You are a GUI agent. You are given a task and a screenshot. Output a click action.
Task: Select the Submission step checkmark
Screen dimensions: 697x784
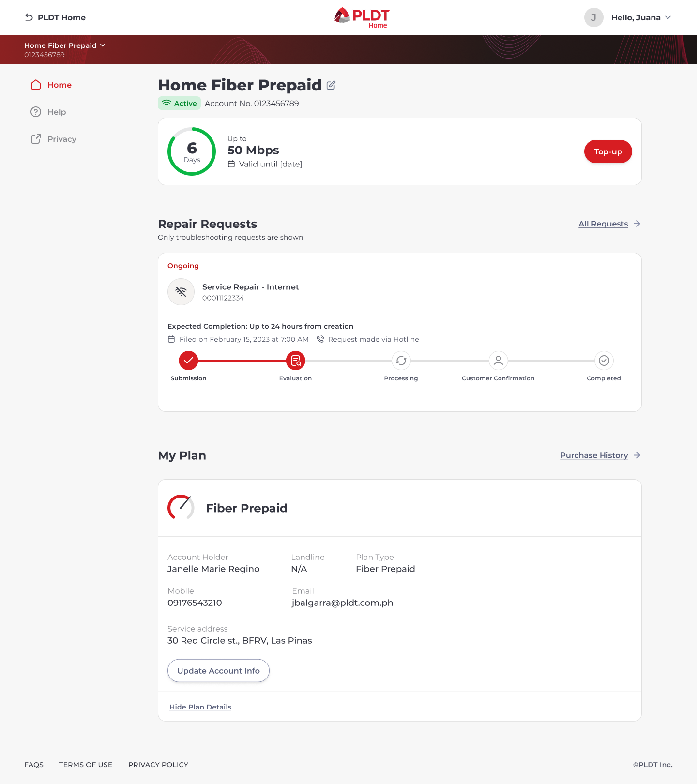(188, 361)
